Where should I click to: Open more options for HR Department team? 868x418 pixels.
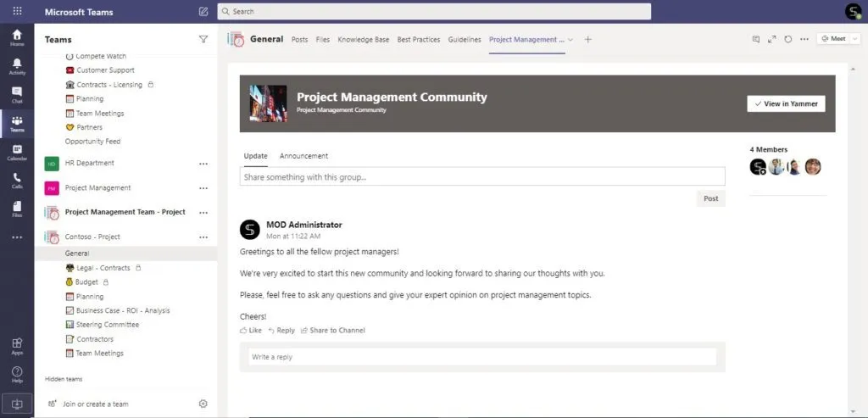(x=203, y=164)
